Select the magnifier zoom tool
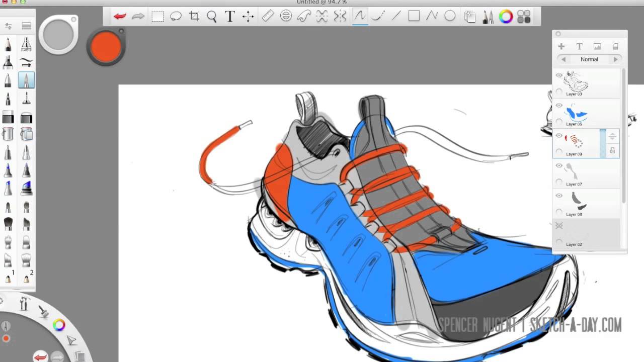The width and height of the screenshot is (644, 362). pos(212,16)
